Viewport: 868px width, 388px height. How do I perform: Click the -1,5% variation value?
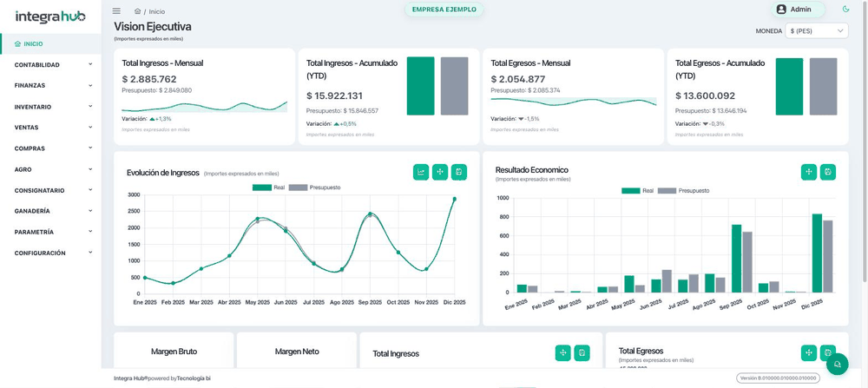pos(533,118)
